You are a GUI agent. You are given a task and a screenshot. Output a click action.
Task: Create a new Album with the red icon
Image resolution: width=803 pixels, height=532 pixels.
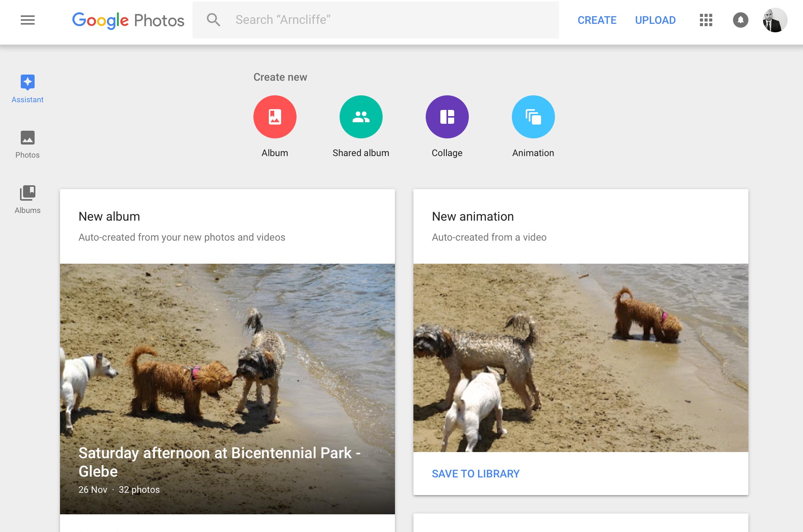(275, 117)
